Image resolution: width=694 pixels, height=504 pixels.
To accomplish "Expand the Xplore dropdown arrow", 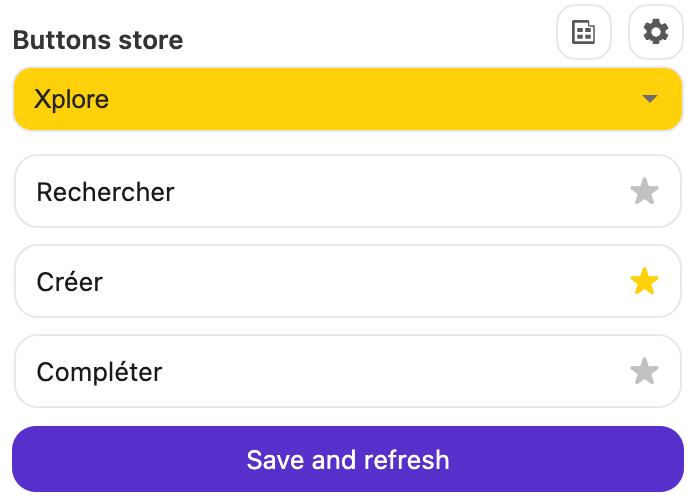I will click(650, 99).
